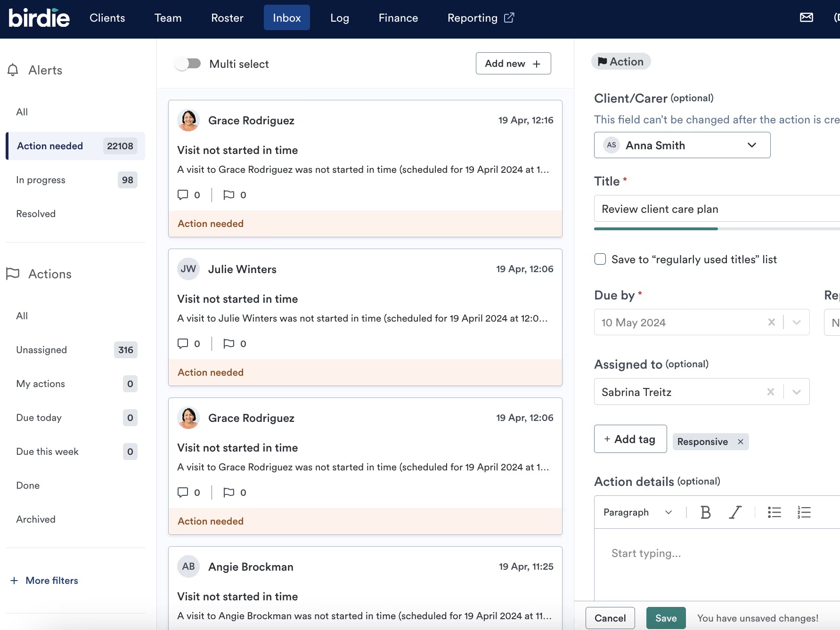Click the title length progress bar
The image size is (840, 630).
pos(717,229)
